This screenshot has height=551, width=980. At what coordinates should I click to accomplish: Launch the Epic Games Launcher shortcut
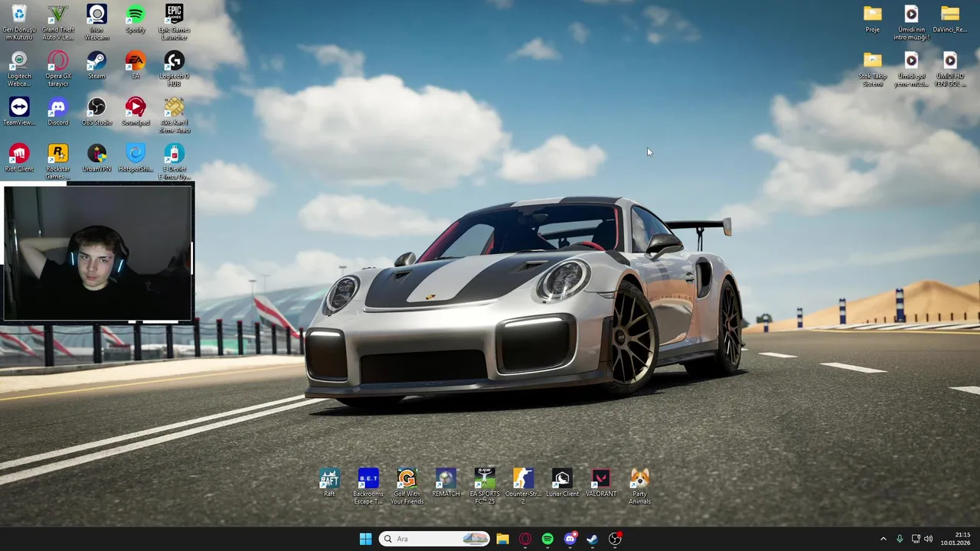tap(174, 23)
